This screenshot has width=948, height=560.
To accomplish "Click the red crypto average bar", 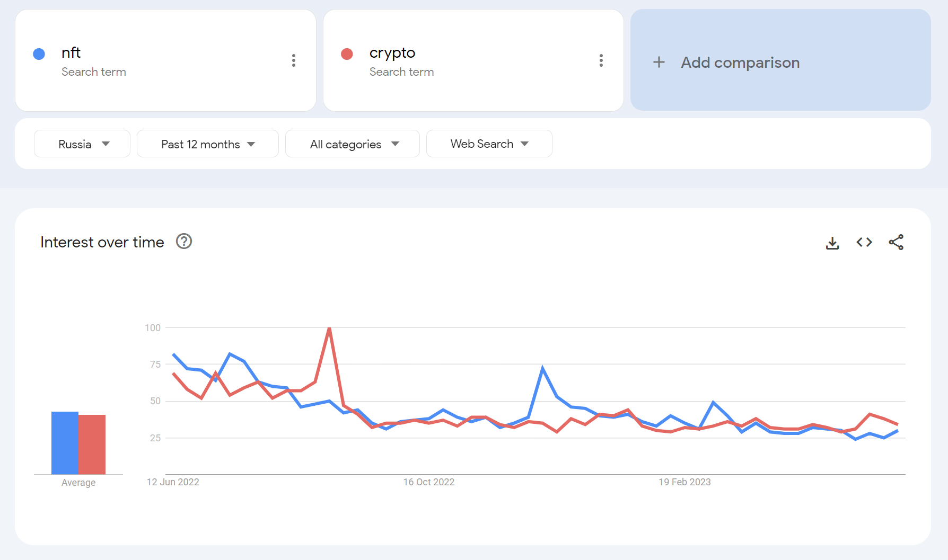I will pos(92,445).
